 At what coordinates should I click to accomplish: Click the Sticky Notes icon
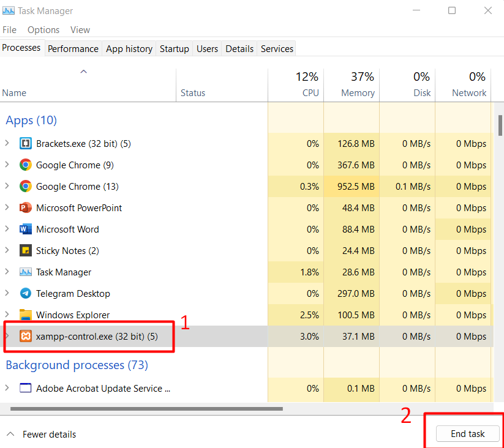(x=26, y=250)
